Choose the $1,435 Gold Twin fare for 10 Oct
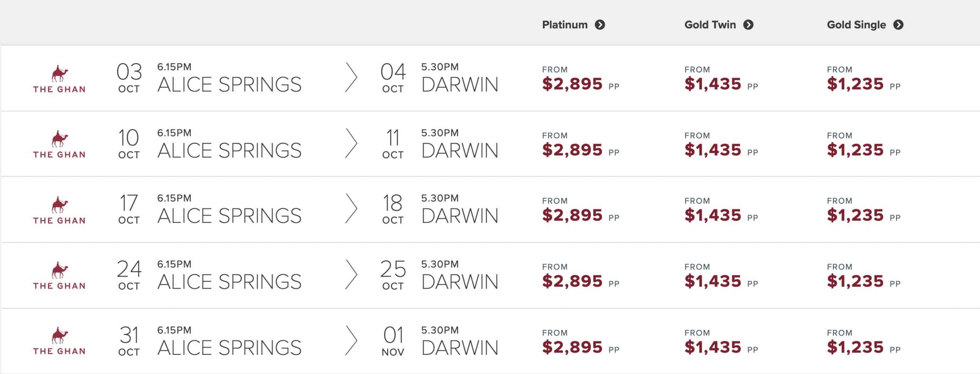The image size is (980, 374). [713, 150]
